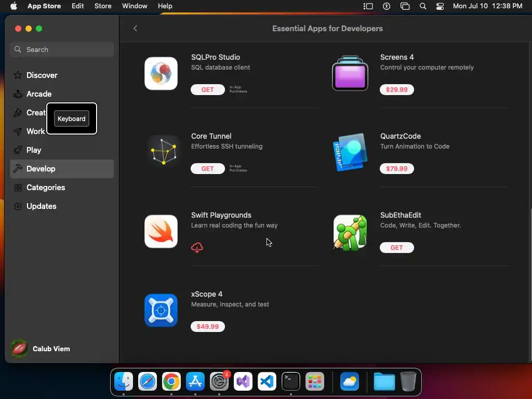
Task: Buy xScope 4 for $49.99
Action: (x=208, y=326)
